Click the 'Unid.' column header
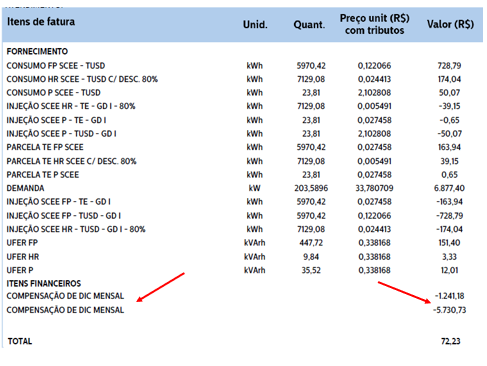The width and height of the screenshot is (487, 366). (x=255, y=25)
